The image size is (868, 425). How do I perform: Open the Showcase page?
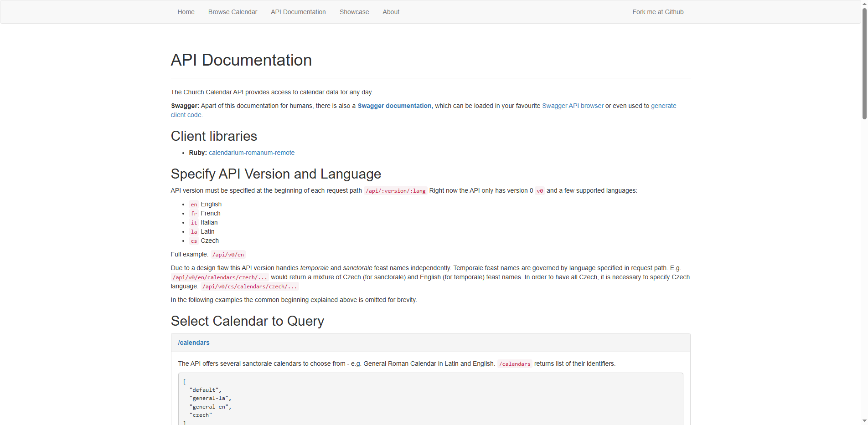354,12
